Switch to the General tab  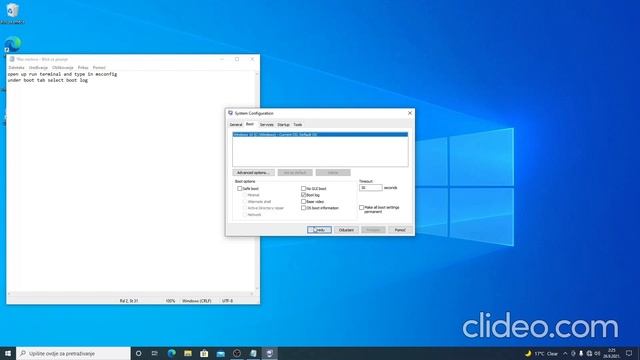[236, 124]
